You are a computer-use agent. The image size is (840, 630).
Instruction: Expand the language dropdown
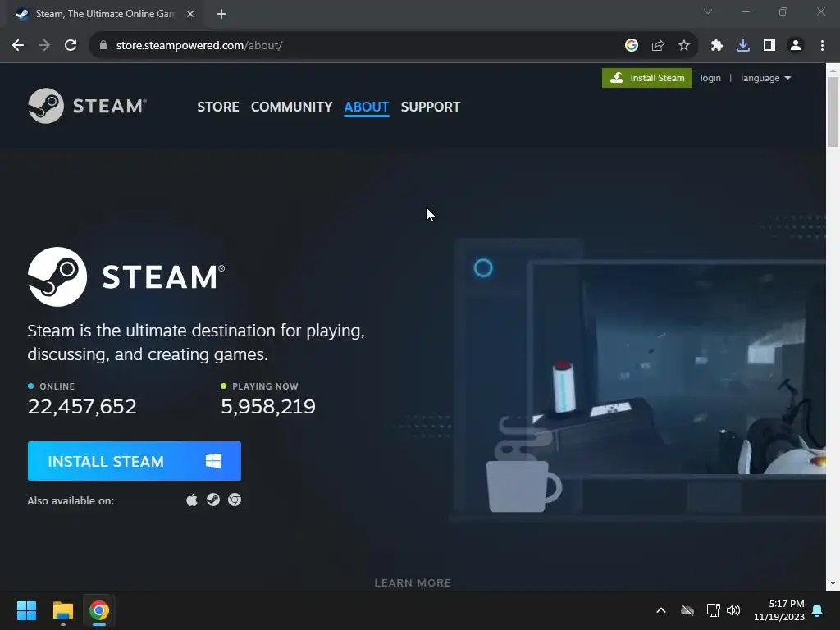click(765, 78)
